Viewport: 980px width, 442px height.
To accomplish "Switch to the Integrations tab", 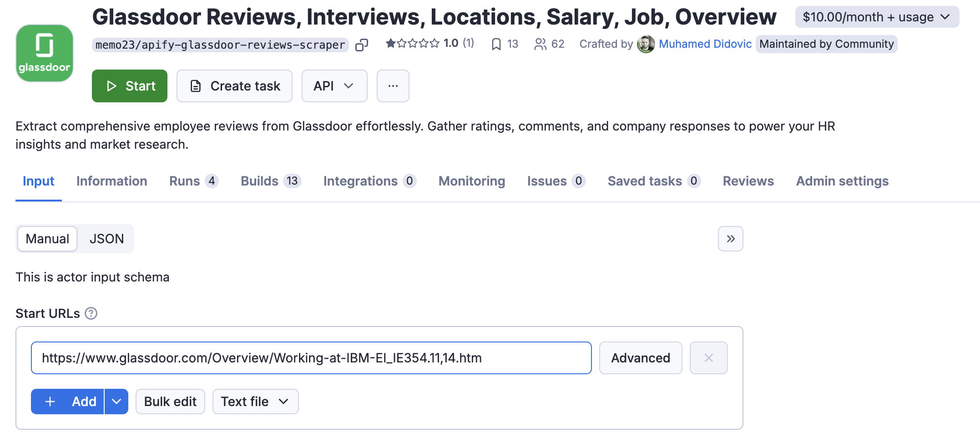I will 370,181.
